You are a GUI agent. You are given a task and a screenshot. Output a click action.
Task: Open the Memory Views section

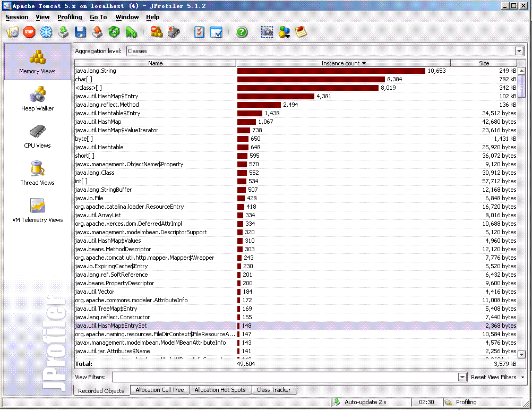click(37, 61)
